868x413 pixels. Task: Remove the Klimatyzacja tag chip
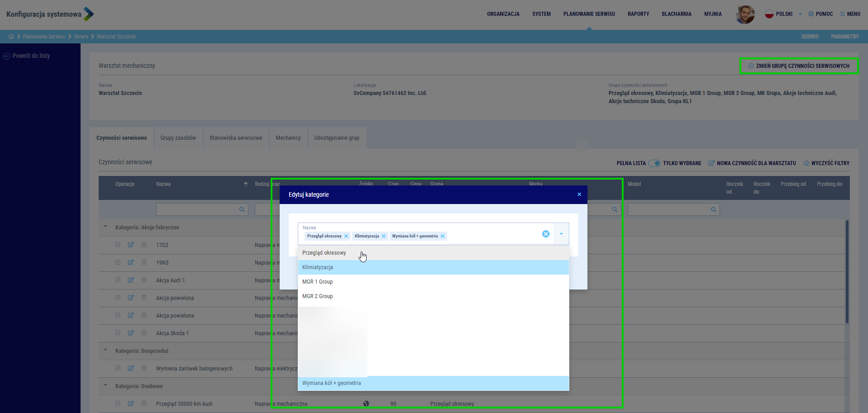click(384, 236)
